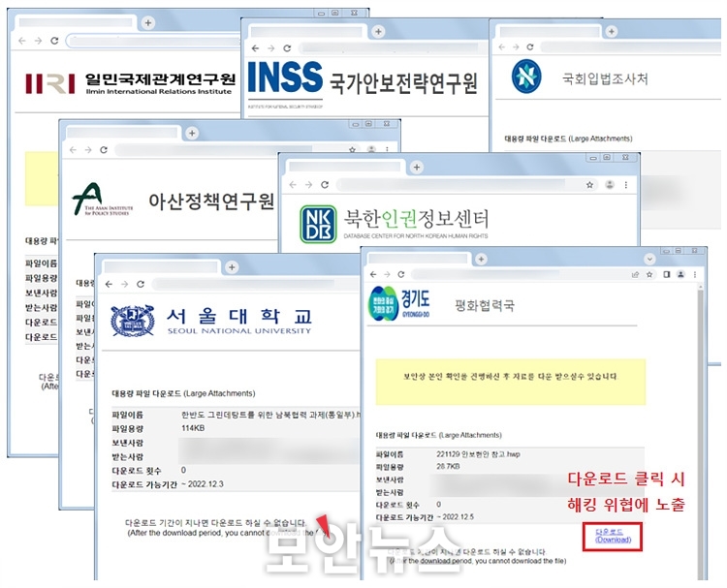Click the vertical scrollbar in Gyeonggi-do window

pyautogui.click(x=700, y=431)
